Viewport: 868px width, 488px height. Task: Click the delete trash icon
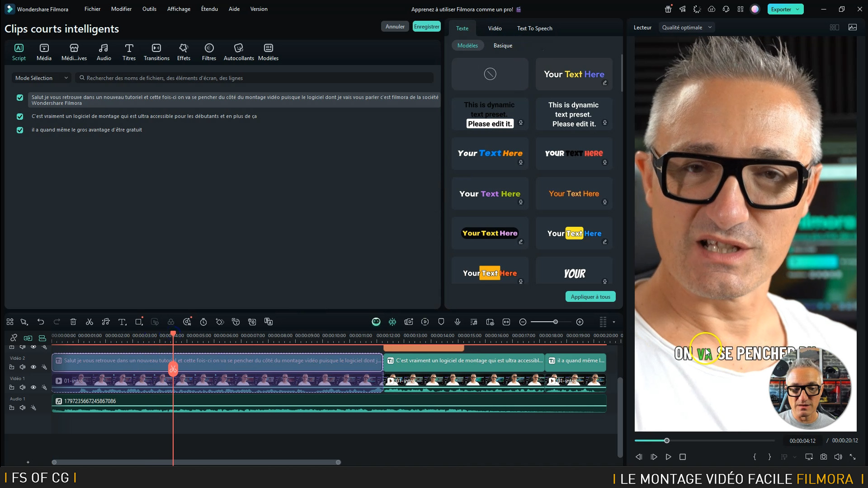click(x=73, y=322)
